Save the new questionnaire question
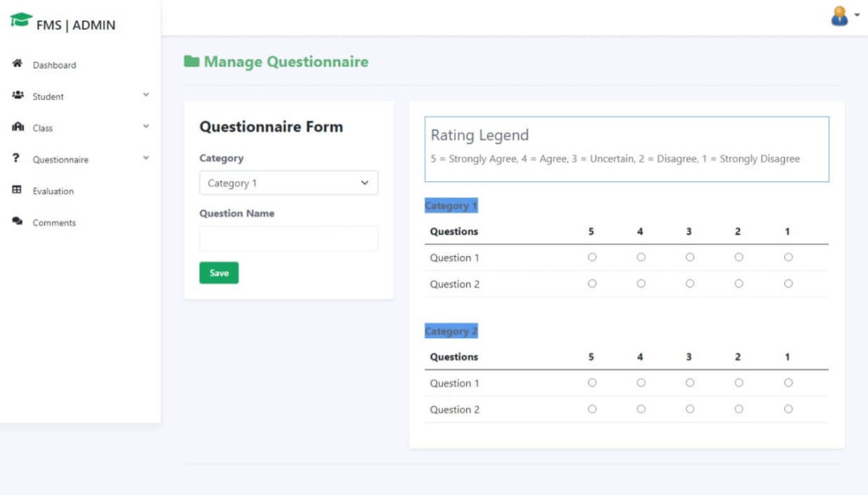 [x=218, y=272]
